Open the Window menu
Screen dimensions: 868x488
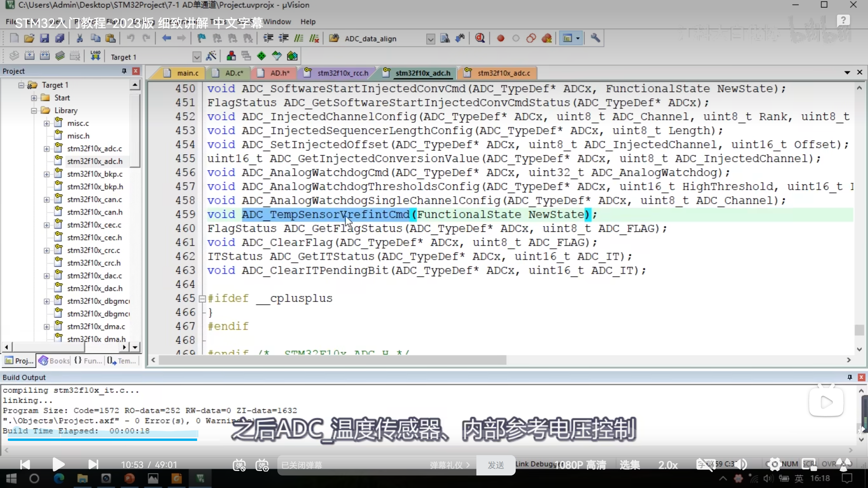tap(277, 22)
